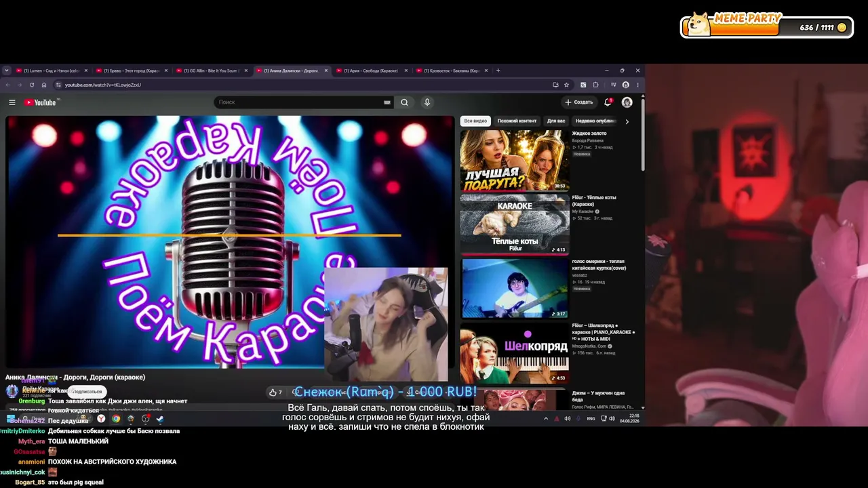Viewport: 868px width, 488px height.
Task: Open the browser home page button
Action: 44,85
